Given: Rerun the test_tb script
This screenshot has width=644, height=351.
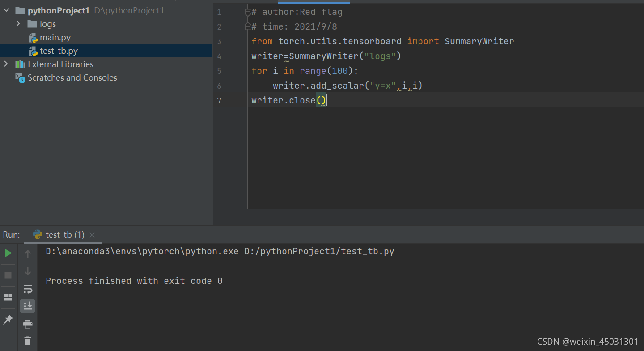Looking at the screenshot, I should coord(8,253).
